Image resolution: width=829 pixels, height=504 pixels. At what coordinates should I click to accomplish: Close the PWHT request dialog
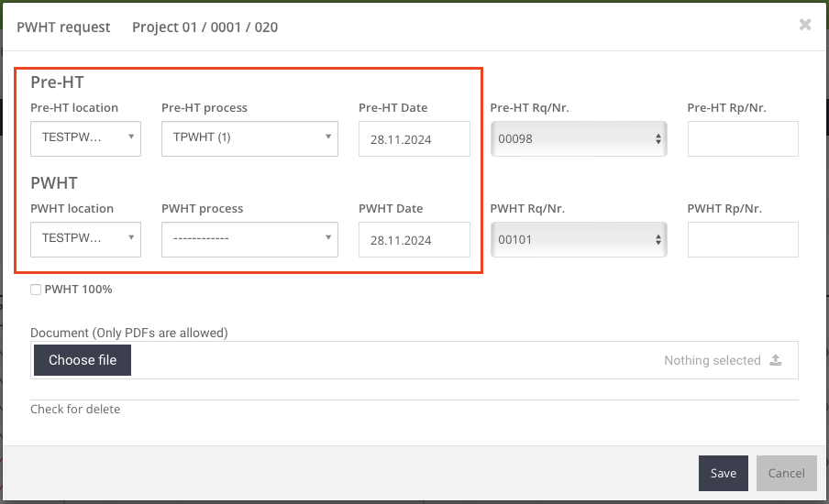click(x=805, y=25)
